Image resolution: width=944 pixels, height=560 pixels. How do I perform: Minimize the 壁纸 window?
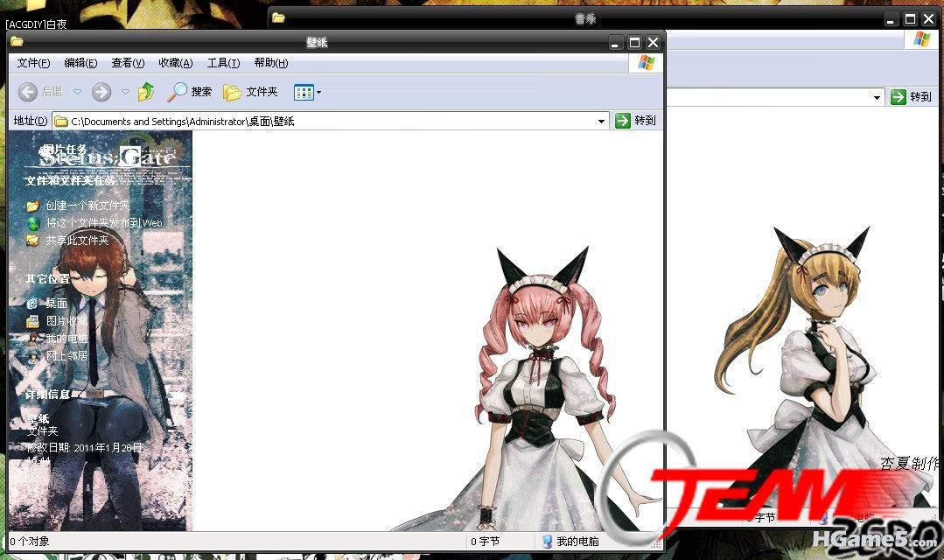[615, 43]
